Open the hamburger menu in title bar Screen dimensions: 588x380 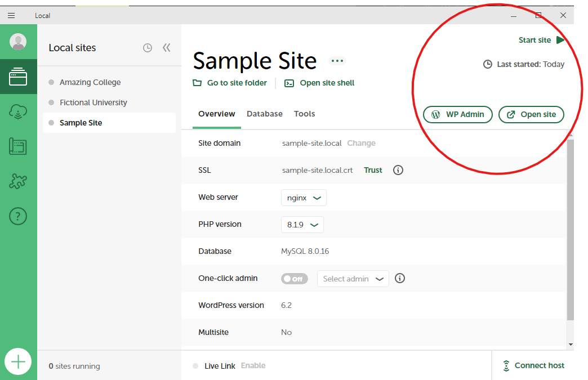point(11,15)
